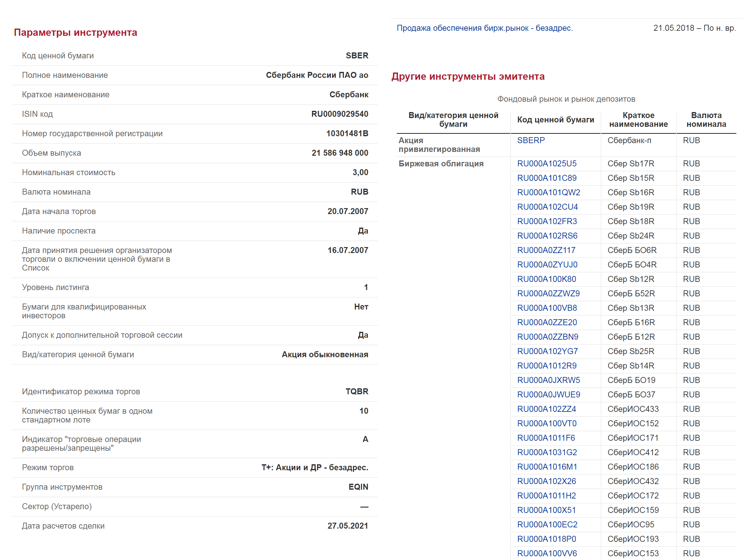Screen dimensions: 747x560
Task: Open the RU000A1011H2 bond link
Action: (546, 495)
